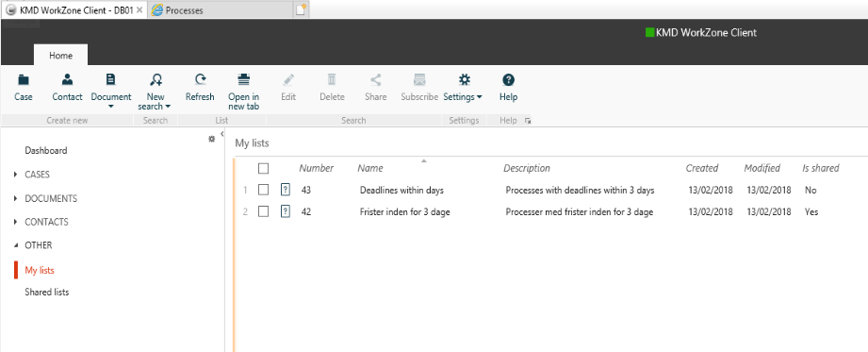Sort by the Number column

click(x=316, y=168)
